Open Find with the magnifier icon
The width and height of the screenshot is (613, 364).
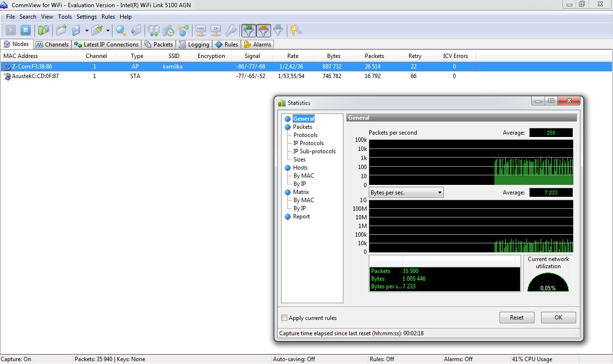pyautogui.click(x=121, y=31)
